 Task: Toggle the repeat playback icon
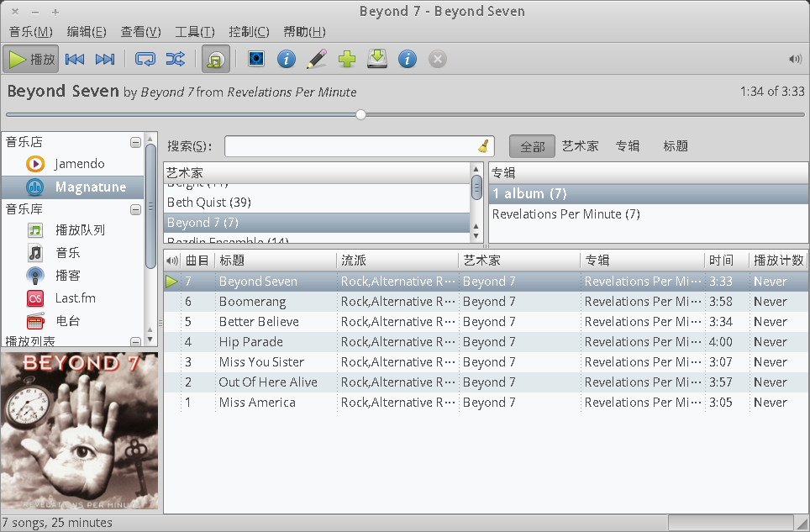(145, 59)
